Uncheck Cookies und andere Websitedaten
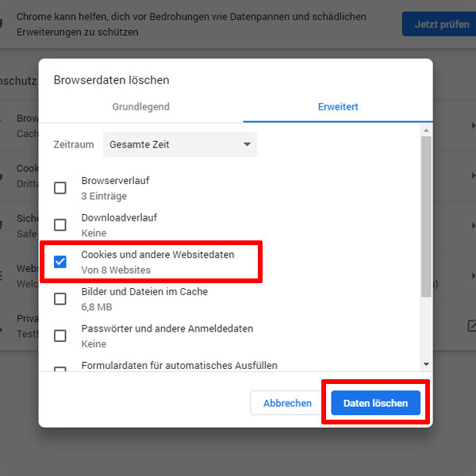476x476 pixels. (59, 262)
